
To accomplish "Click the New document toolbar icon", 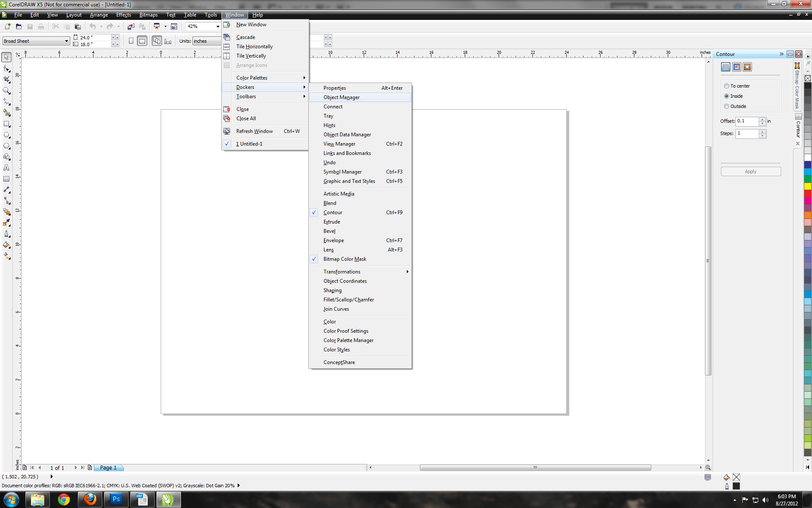I will click(8, 26).
